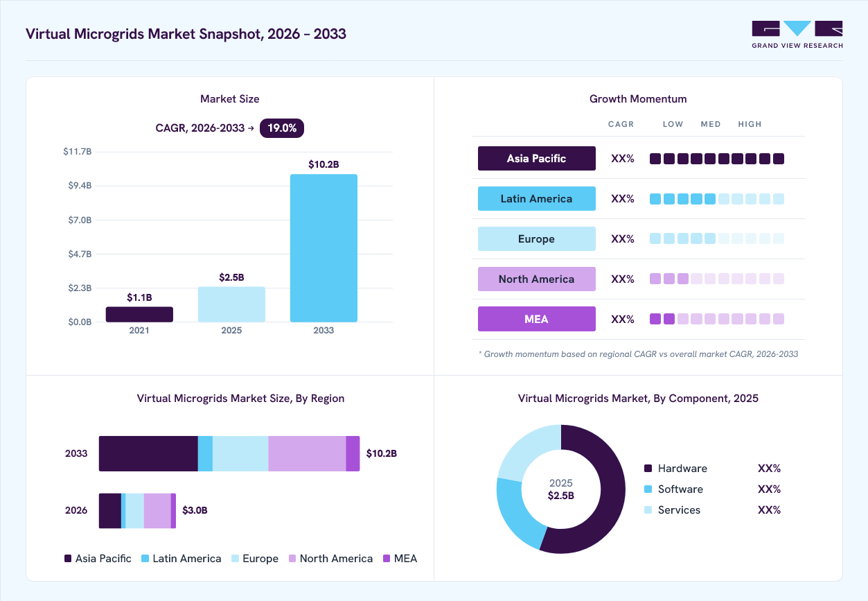Viewport: 868px width, 601px height.
Task: Click the North America segment in 2033 bar
Action: pos(307,454)
